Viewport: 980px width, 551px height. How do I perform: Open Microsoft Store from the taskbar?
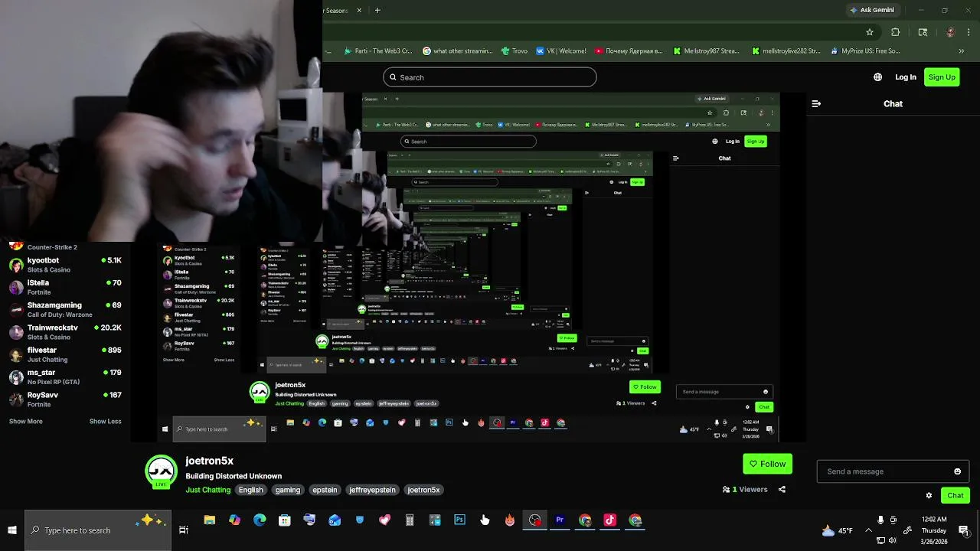click(284, 520)
